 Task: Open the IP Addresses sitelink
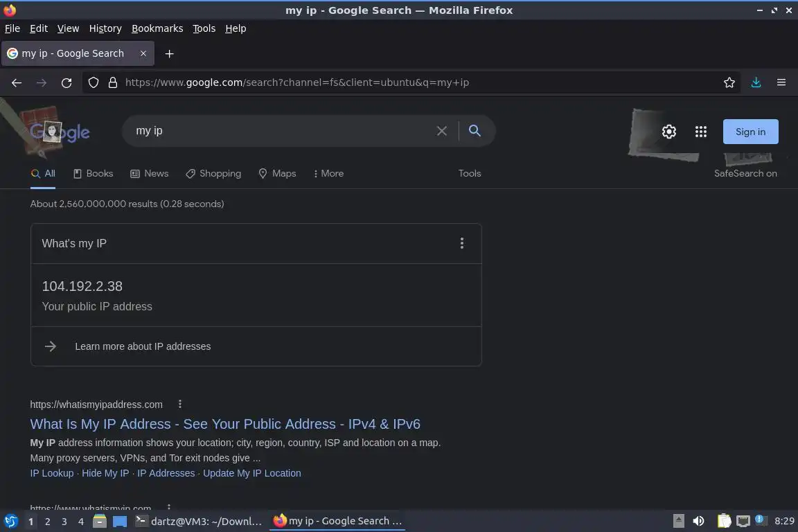(x=166, y=473)
